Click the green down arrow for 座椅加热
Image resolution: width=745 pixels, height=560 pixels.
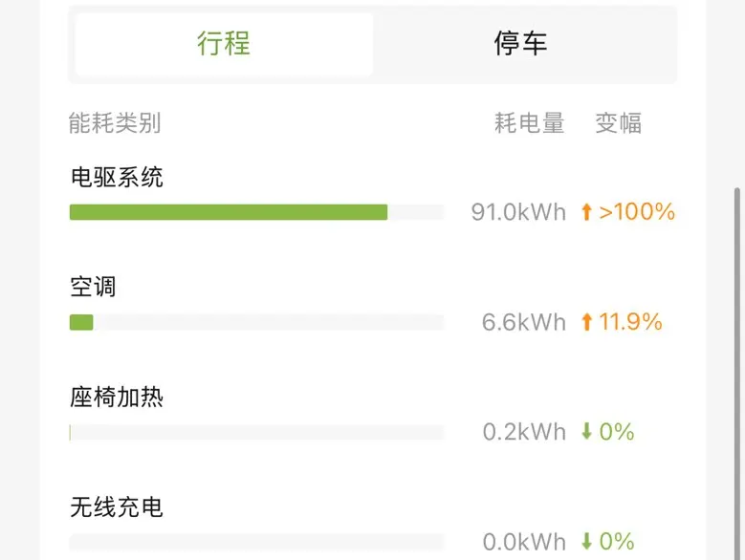tap(587, 432)
